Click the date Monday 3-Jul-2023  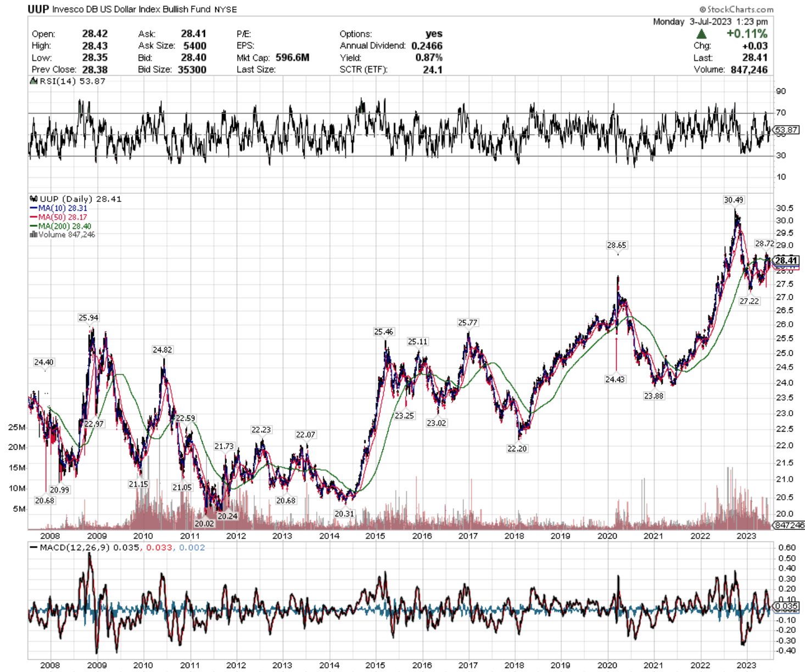[692, 21]
